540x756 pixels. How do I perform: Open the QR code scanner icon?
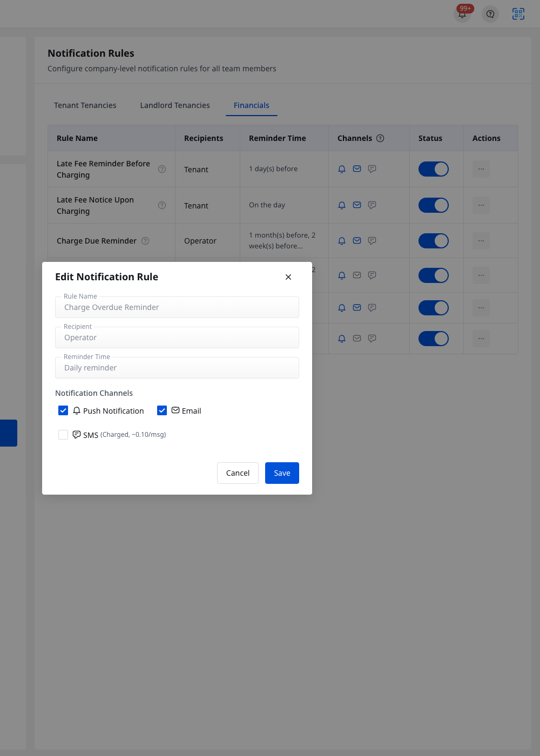click(518, 14)
